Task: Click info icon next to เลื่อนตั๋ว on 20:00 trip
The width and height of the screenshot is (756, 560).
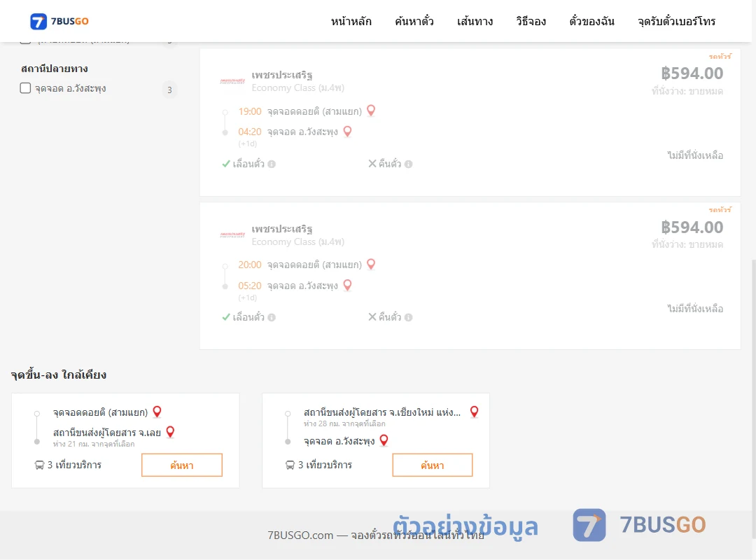Action: [272, 317]
